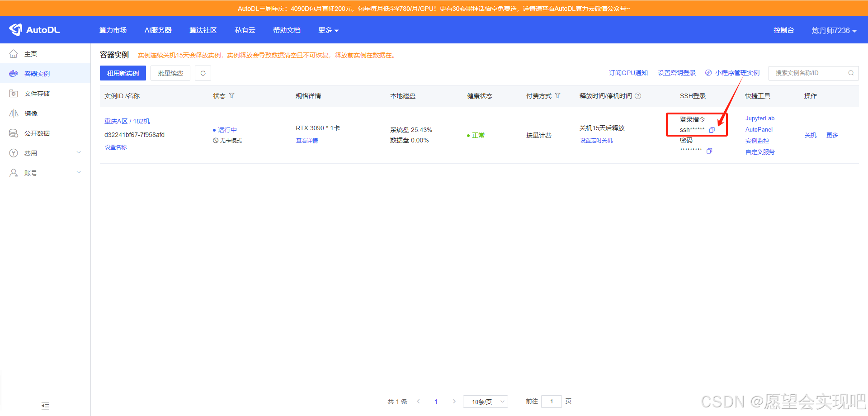Screen dimensions: 868x416
Task: Open 控制台 in the top nav
Action: click(x=784, y=30)
